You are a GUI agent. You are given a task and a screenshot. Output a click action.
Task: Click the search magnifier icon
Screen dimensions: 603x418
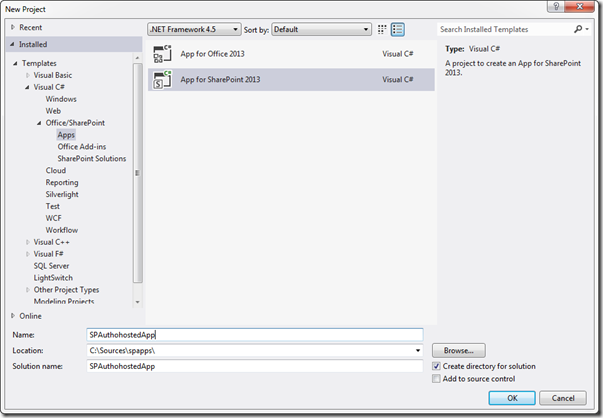(578, 29)
